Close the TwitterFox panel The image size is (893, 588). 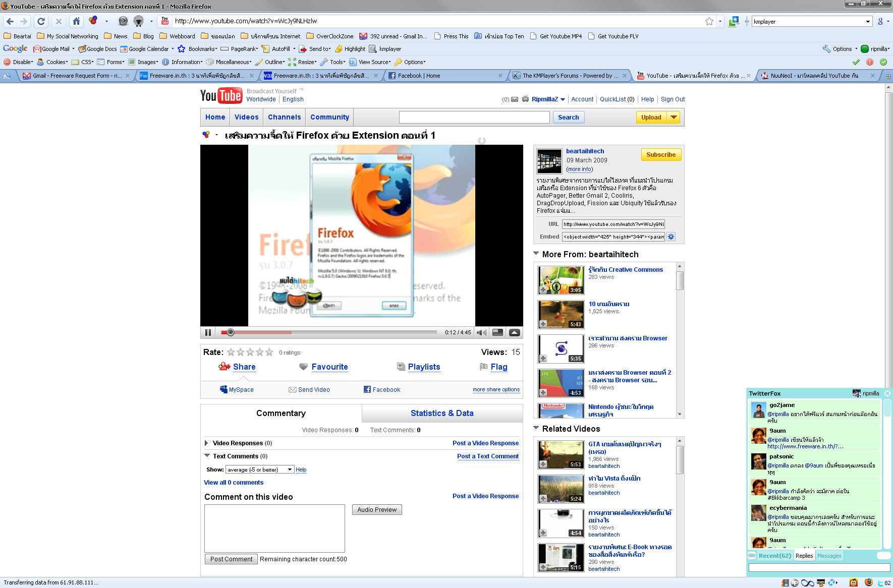pyautogui.click(x=887, y=393)
